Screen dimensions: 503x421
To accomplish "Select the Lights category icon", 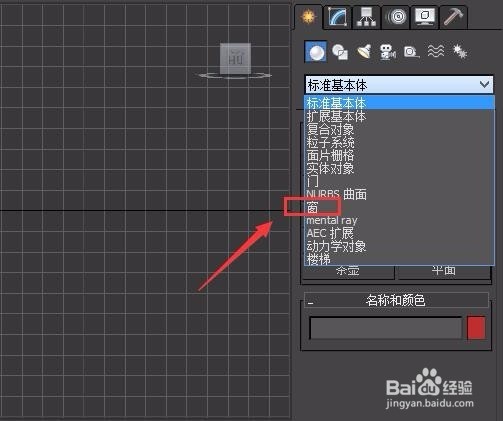I will pyautogui.click(x=364, y=52).
